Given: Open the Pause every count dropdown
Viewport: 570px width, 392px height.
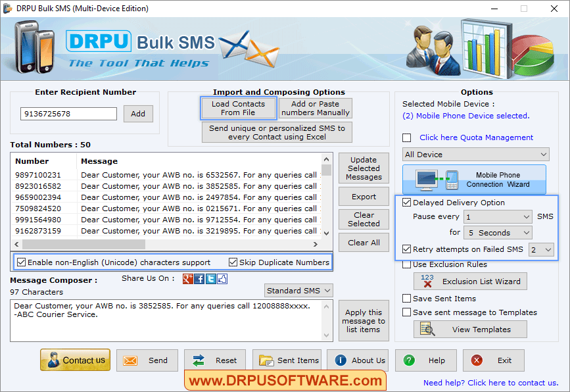Looking at the screenshot, I should click(498, 217).
